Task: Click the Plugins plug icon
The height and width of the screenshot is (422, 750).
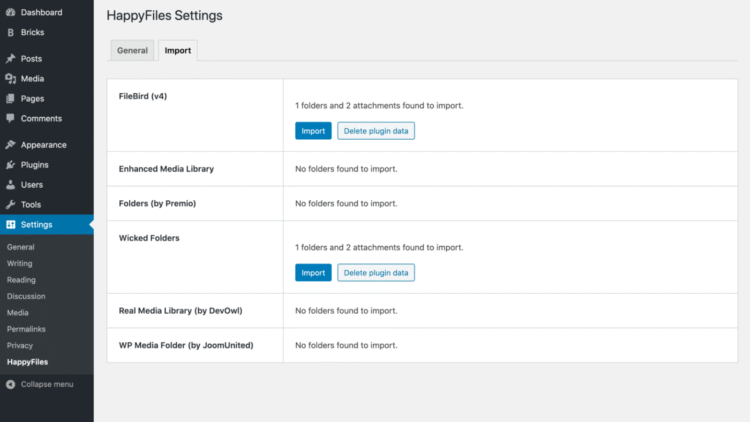Action: (x=11, y=165)
